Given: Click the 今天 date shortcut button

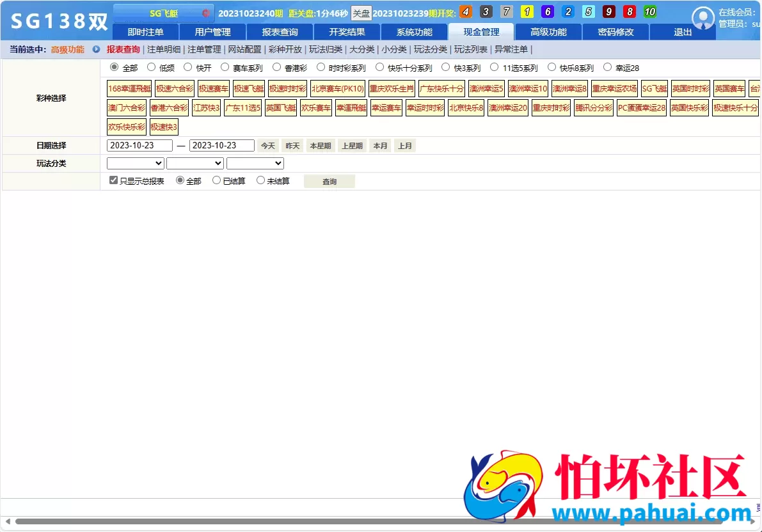Looking at the screenshot, I should [268, 146].
